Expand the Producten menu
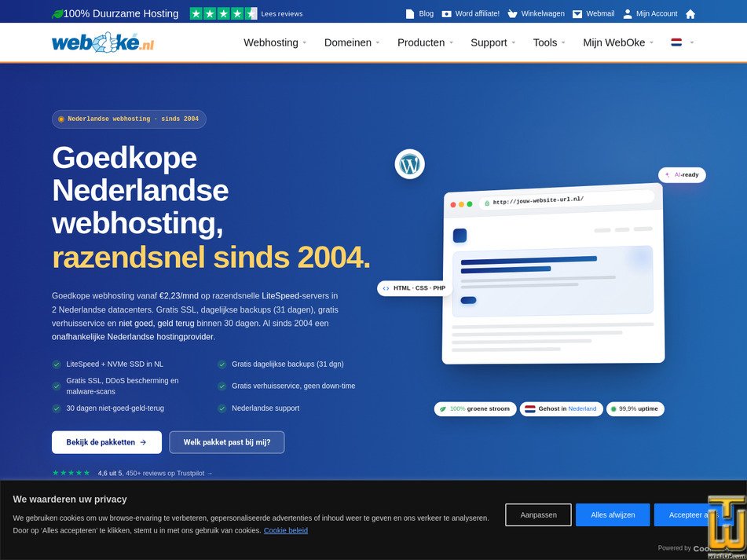 pos(425,42)
